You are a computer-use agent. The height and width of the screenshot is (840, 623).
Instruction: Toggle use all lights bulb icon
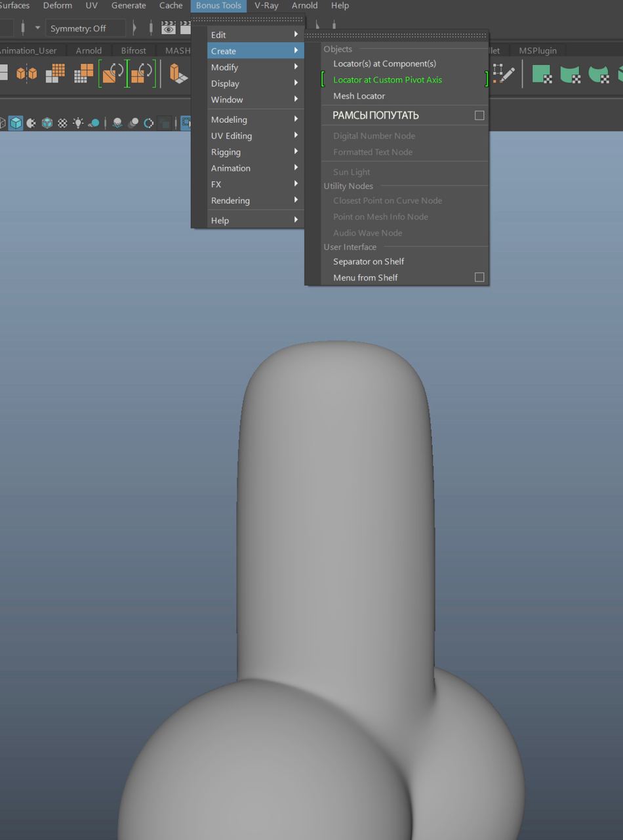(78, 123)
